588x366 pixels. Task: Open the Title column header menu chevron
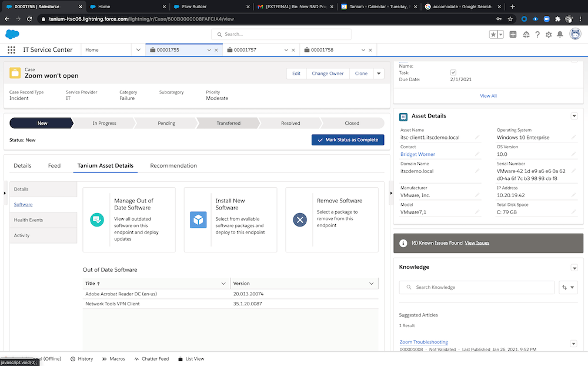(223, 284)
